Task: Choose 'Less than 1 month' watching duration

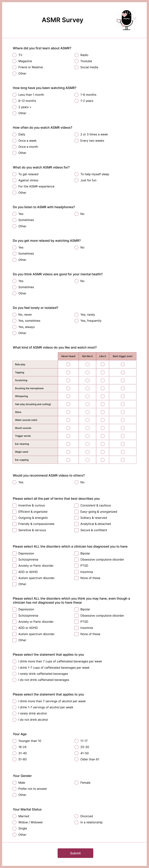Action: (x=14, y=95)
